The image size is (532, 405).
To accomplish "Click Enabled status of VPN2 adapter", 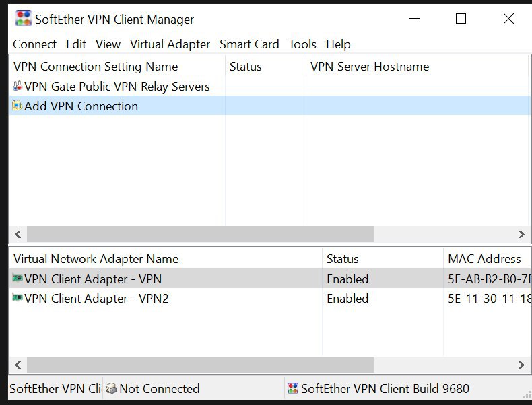I will (347, 299).
